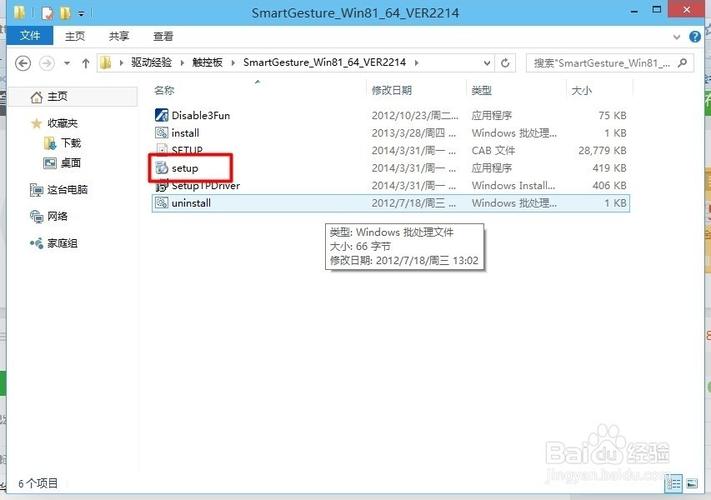Click the install file gear icon
The height and width of the screenshot is (500, 711).
coord(161,133)
